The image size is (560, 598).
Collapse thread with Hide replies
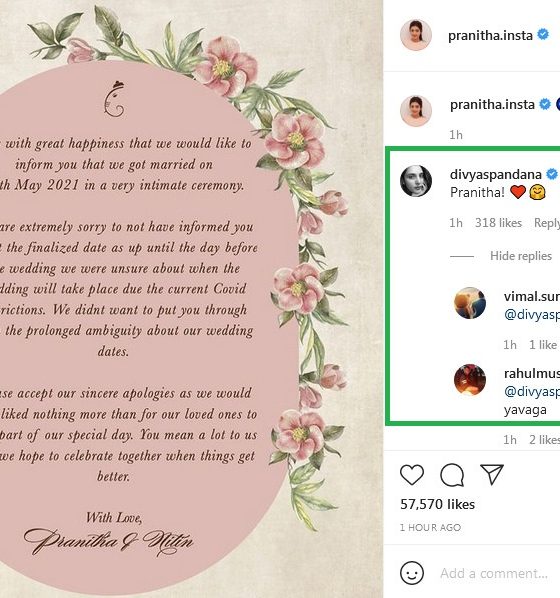[521, 256]
